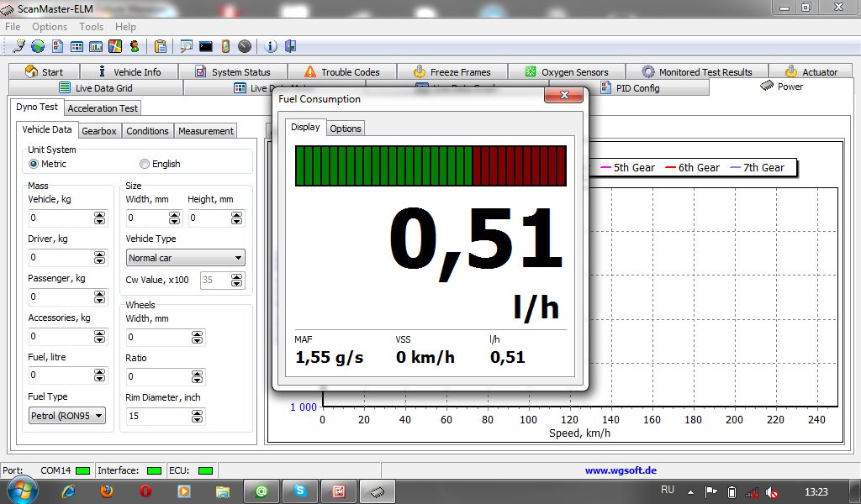The width and height of the screenshot is (861, 504).
Task: Click the green-red fuel consumption bar
Action: 430,165
